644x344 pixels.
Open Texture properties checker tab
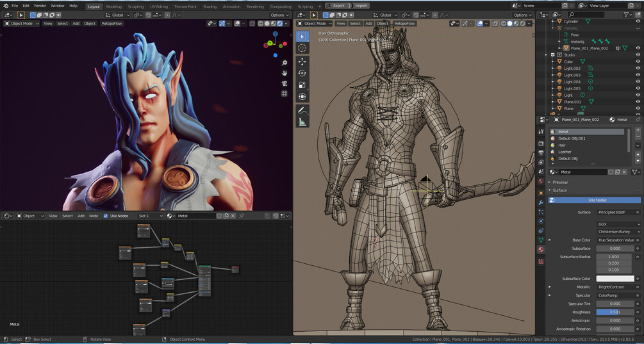(x=541, y=261)
